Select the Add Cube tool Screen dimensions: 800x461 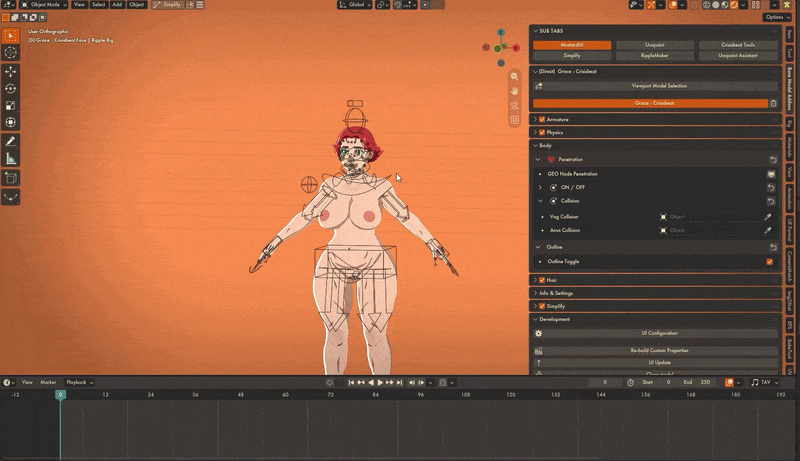tap(11, 178)
